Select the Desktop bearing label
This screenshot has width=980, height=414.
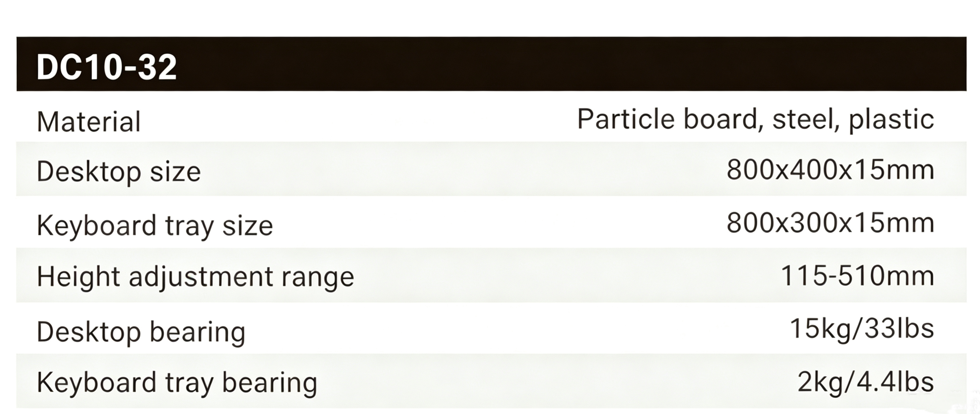[x=141, y=332]
